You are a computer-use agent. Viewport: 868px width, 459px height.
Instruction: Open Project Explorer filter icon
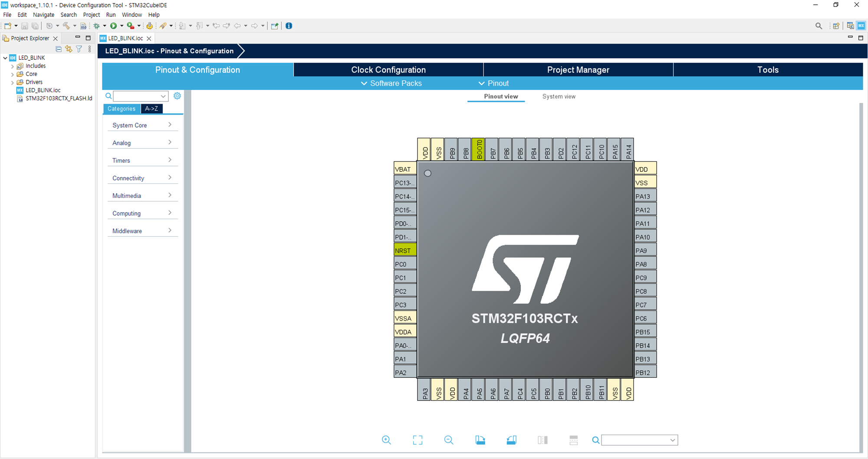79,49
